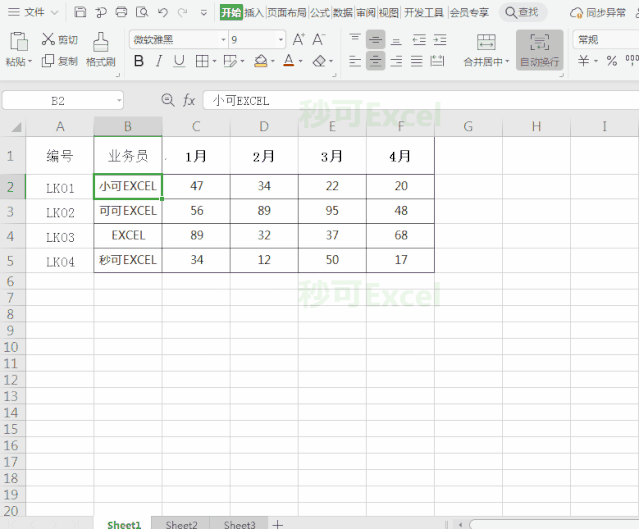The image size is (639, 529).
Task: Open the Name Box dropdown
Action: click(119, 100)
